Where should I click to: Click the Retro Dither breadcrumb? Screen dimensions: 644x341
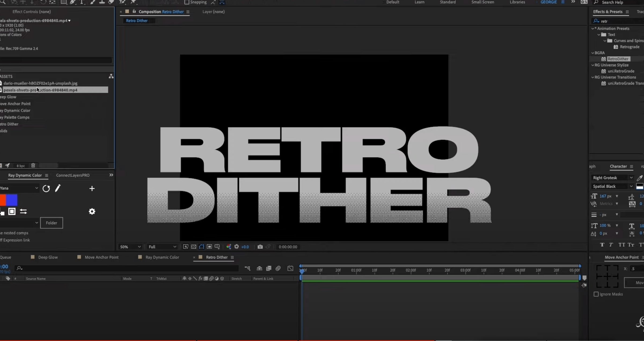click(x=137, y=21)
